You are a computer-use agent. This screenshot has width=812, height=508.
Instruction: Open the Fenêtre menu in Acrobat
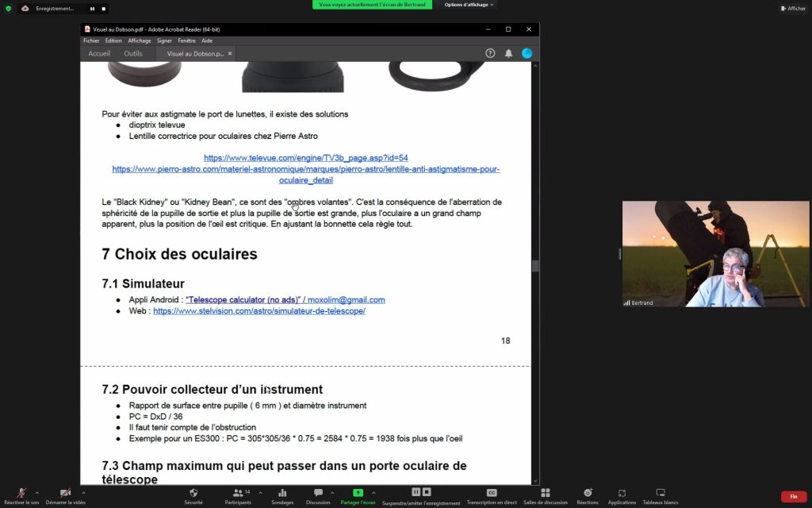tap(186, 40)
